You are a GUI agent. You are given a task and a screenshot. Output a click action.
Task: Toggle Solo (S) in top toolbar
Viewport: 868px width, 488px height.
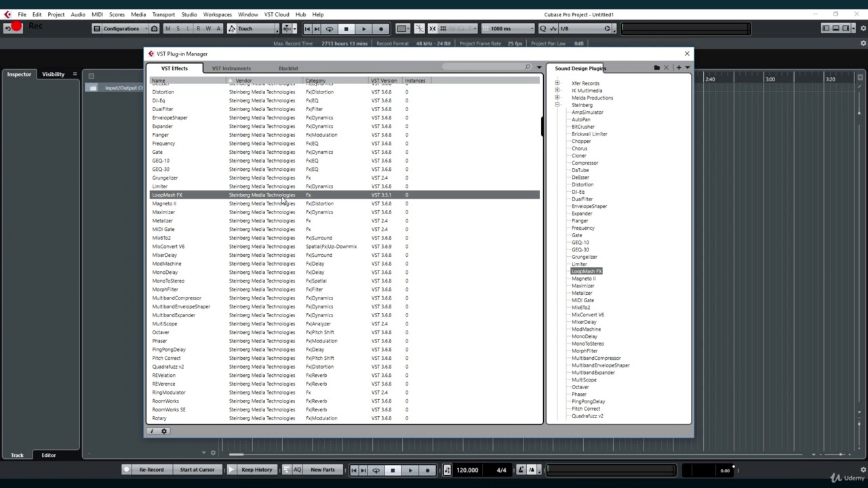(178, 28)
